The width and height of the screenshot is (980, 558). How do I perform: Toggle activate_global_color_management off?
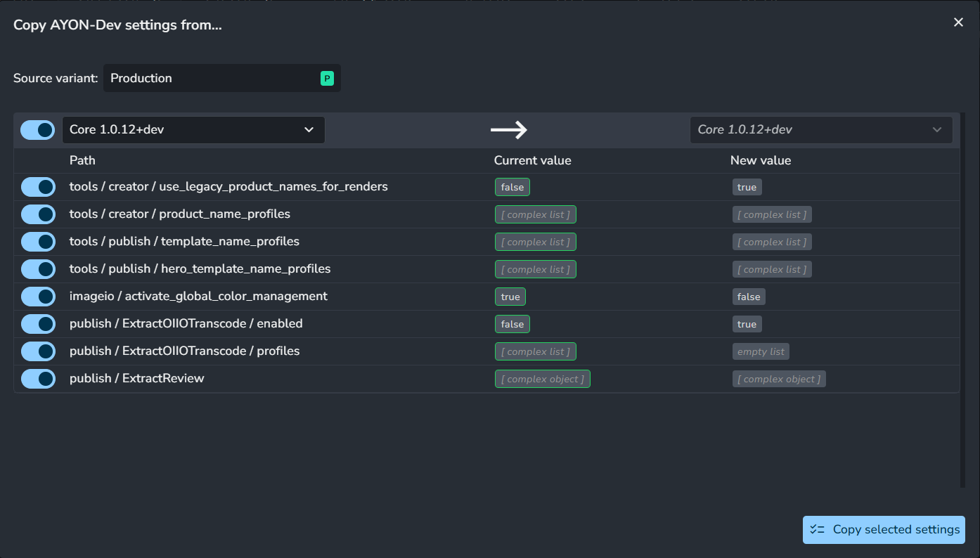point(38,297)
